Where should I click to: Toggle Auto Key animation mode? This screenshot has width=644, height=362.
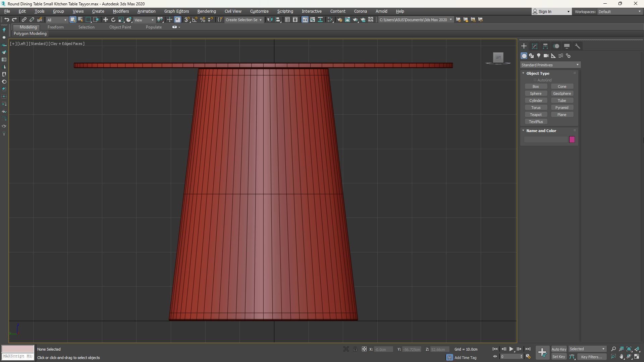point(559,349)
